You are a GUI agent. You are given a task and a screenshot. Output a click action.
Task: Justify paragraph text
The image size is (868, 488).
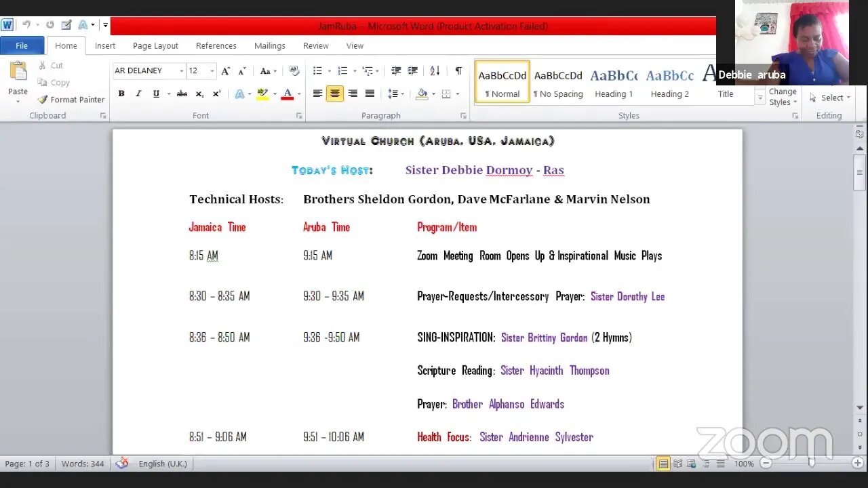click(x=370, y=94)
